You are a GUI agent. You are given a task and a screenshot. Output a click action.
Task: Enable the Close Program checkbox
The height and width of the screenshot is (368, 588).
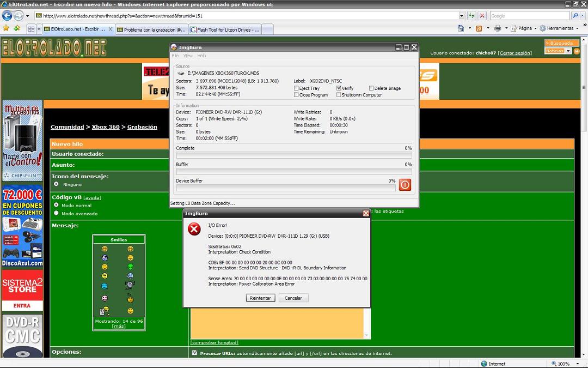pos(296,95)
